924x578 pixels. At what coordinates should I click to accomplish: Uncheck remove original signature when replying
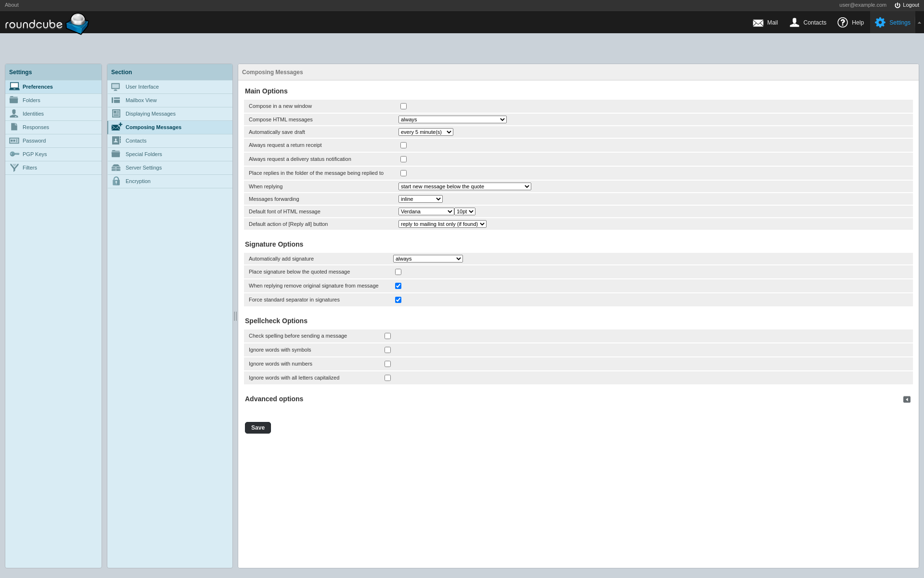[398, 286]
